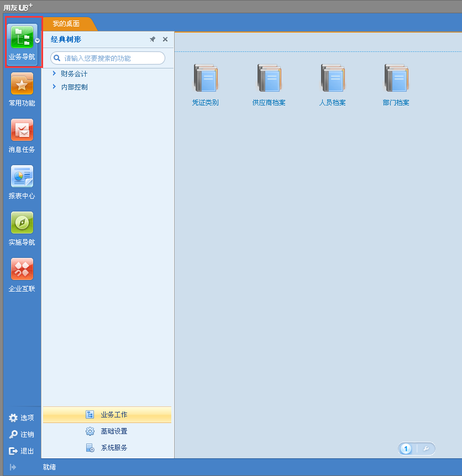The width and height of the screenshot is (462, 476).
Task: Open the 消息任务 message icon
Action: tap(22, 130)
